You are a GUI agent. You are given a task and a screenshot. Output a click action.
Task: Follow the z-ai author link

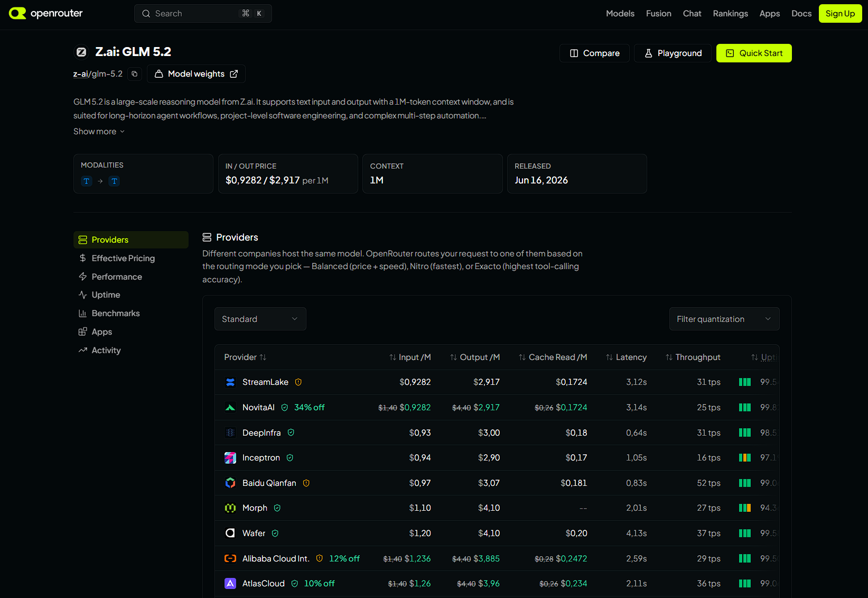[x=80, y=74]
